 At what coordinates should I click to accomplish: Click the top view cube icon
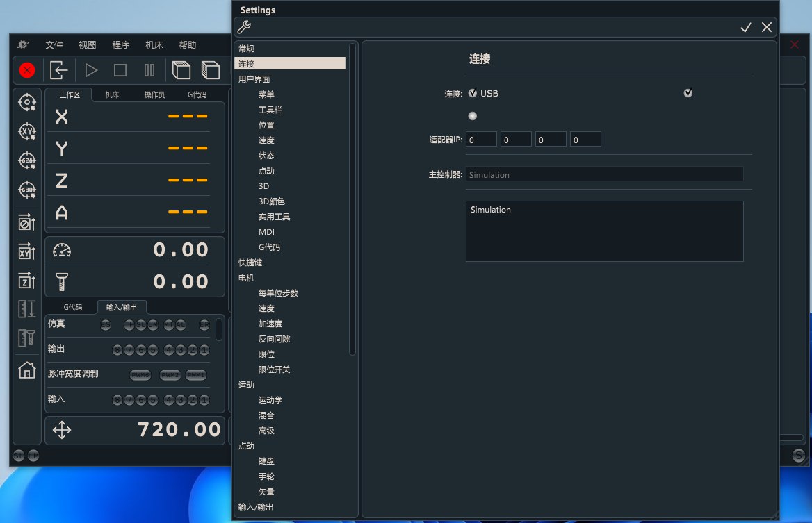[181, 69]
